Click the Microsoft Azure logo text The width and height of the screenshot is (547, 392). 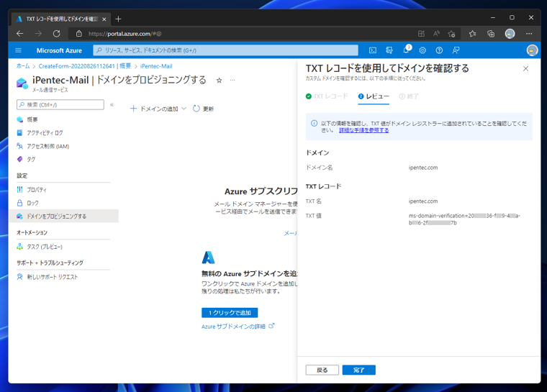pyautogui.click(x=59, y=50)
